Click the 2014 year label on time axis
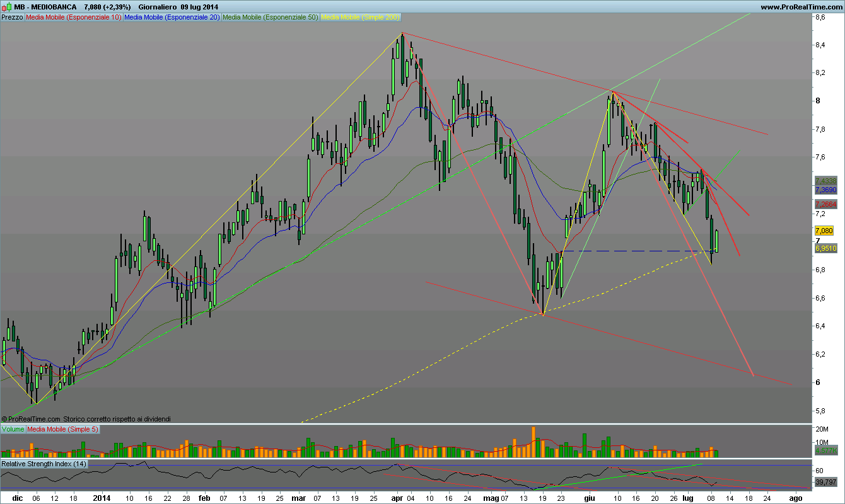 pyautogui.click(x=103, y=498)
